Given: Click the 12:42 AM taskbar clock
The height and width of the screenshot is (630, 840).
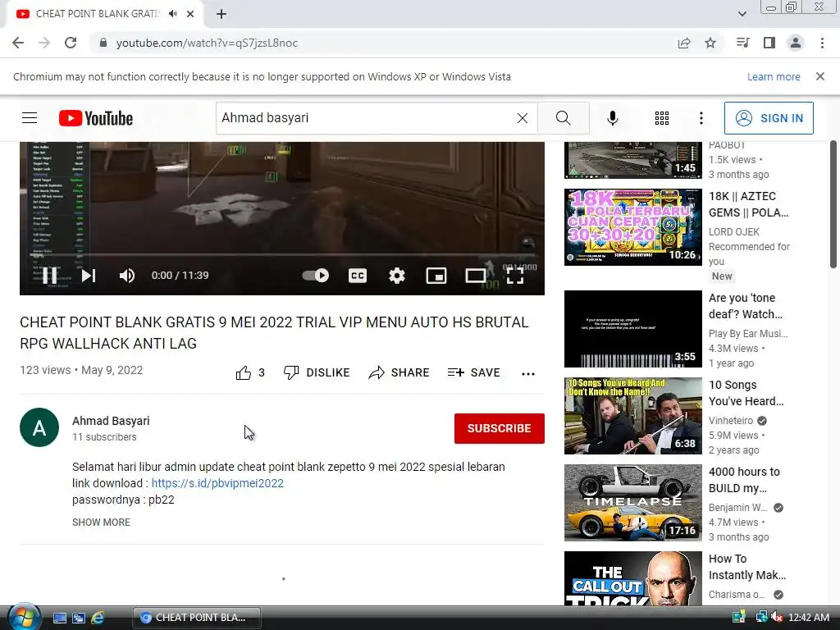Looking at the screenshot, I should click(808, 618).
